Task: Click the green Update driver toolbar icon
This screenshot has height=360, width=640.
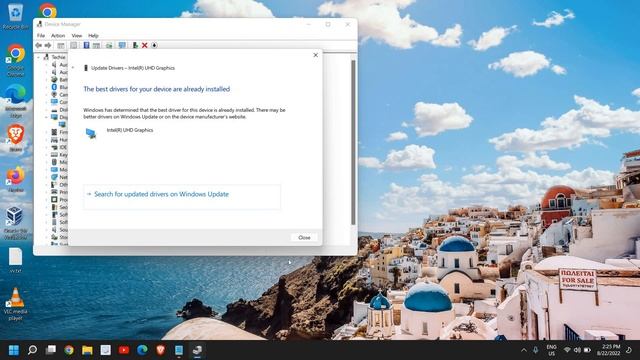Action: [x=135, y=45]
